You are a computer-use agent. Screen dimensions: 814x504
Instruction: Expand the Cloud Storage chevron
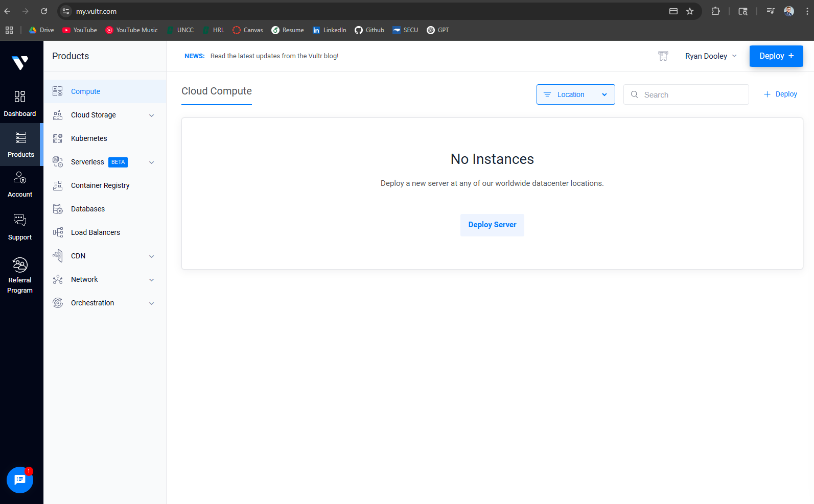(152, 115)
